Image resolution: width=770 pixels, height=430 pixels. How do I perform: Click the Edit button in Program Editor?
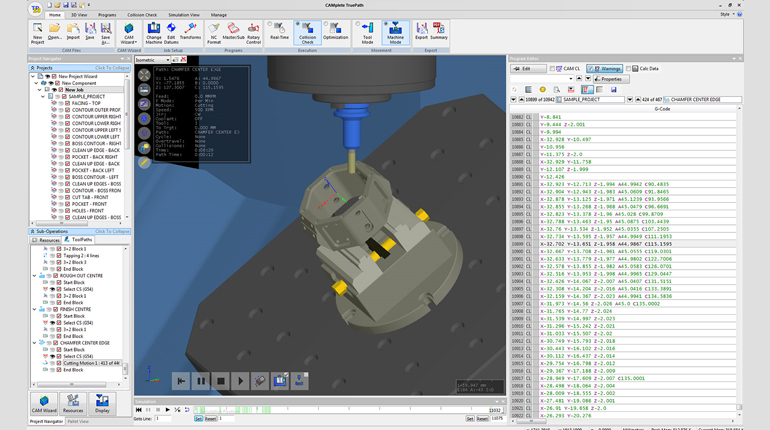coord(528,69)
